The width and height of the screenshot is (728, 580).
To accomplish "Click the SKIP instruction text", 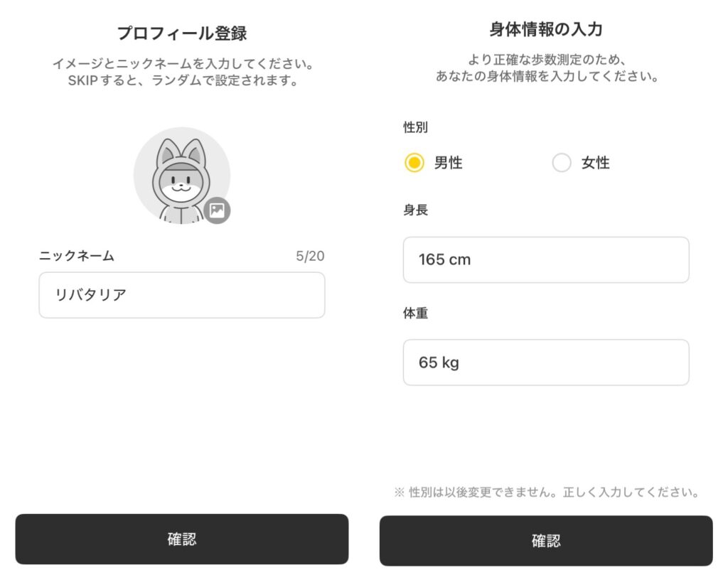I will pos(182,80).
